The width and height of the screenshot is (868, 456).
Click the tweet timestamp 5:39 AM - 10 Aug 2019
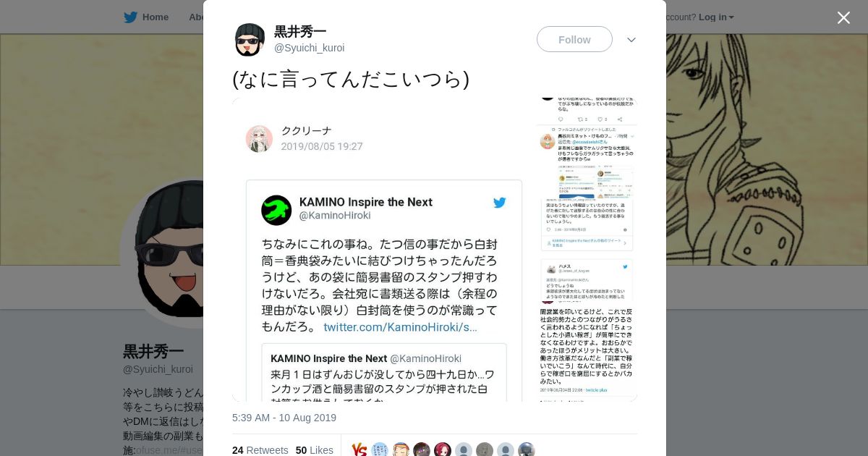[x=284, y=418]
